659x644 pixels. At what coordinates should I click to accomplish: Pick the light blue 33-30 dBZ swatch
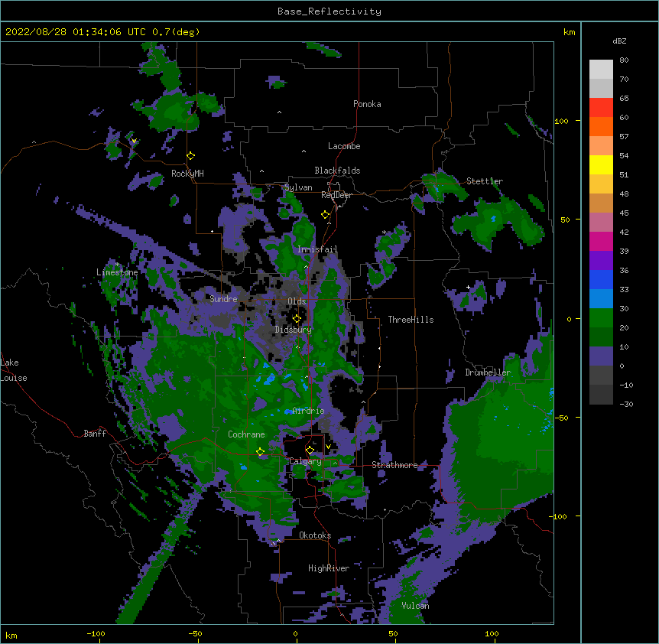601,299
